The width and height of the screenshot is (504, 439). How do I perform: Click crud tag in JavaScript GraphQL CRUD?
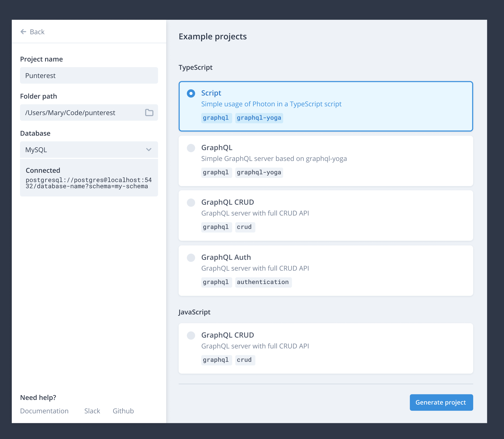(245, 360)
